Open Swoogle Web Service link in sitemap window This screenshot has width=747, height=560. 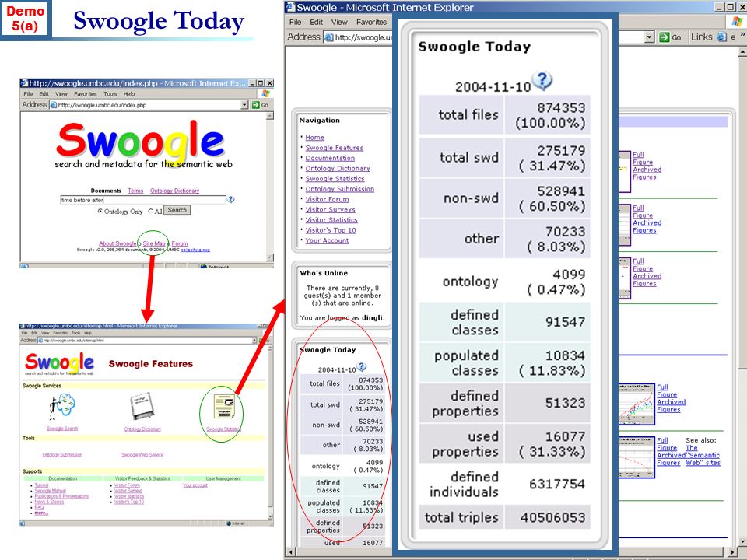point(142,455)
